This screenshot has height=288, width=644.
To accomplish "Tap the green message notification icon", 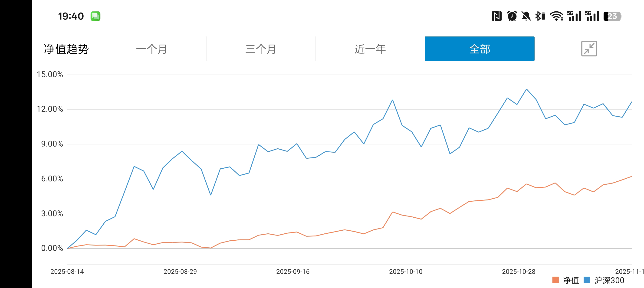I will pyautogui.click(x=95, y=16).
